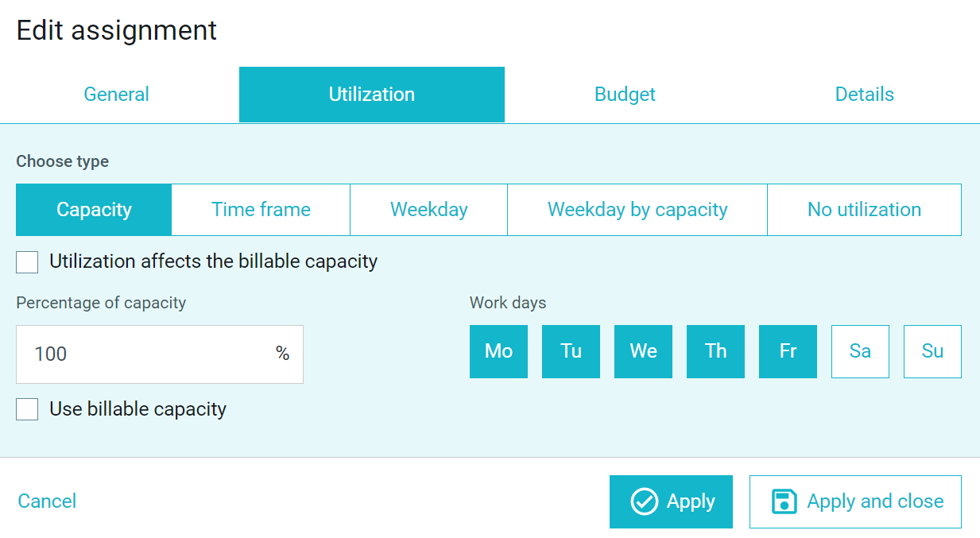Enable Utilization affects the billable capacity

tap(27, 261)
